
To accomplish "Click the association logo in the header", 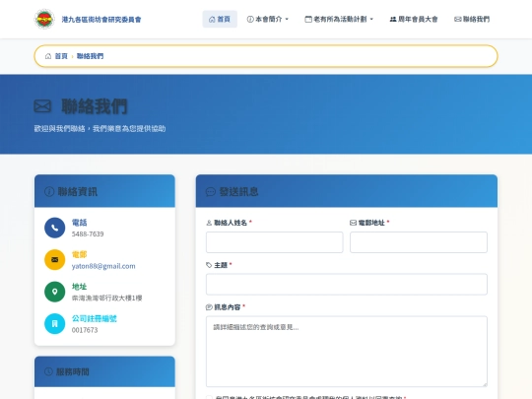I will click(x=44, y=19).
